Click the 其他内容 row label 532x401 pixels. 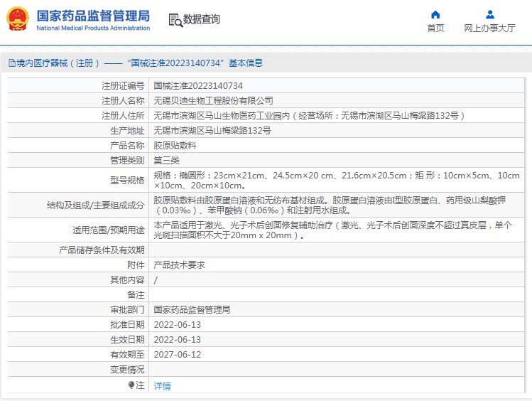click(128, 280)
